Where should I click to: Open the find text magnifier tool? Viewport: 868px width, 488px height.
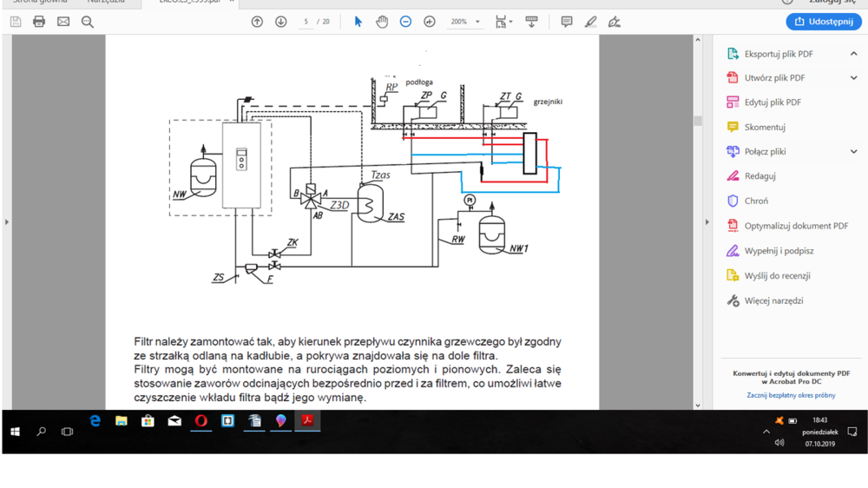click(88, 22)
